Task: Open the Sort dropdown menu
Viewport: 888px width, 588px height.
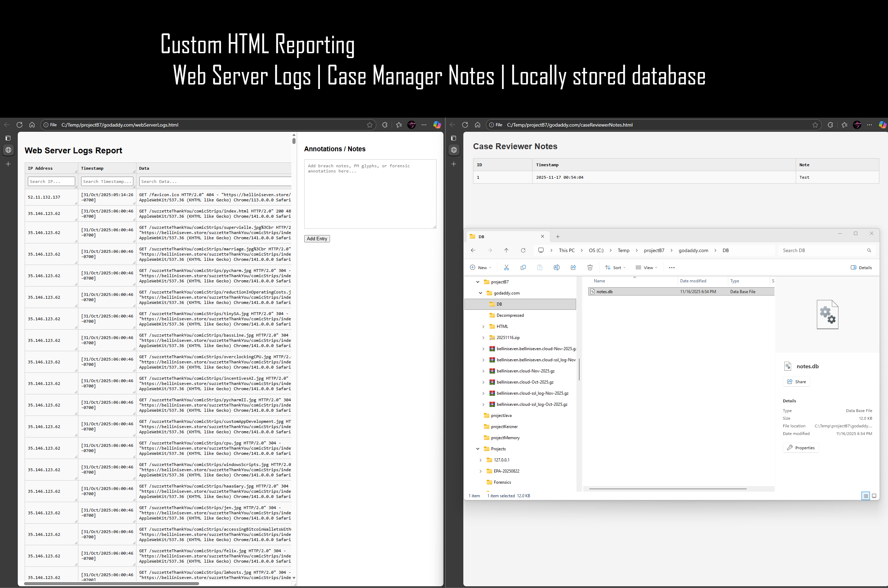Action: 615,267
